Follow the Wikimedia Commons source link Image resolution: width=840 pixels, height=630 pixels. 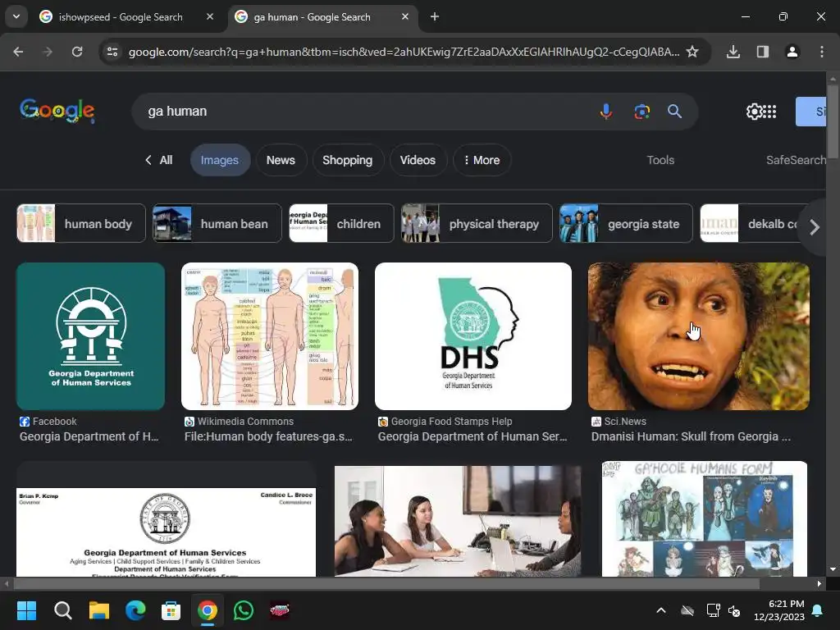pos(239,422)
